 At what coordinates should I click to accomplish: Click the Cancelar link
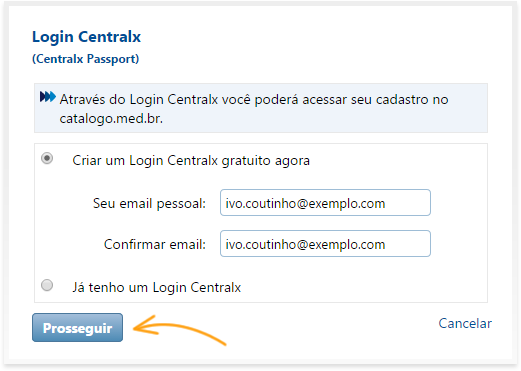(465, 323)
